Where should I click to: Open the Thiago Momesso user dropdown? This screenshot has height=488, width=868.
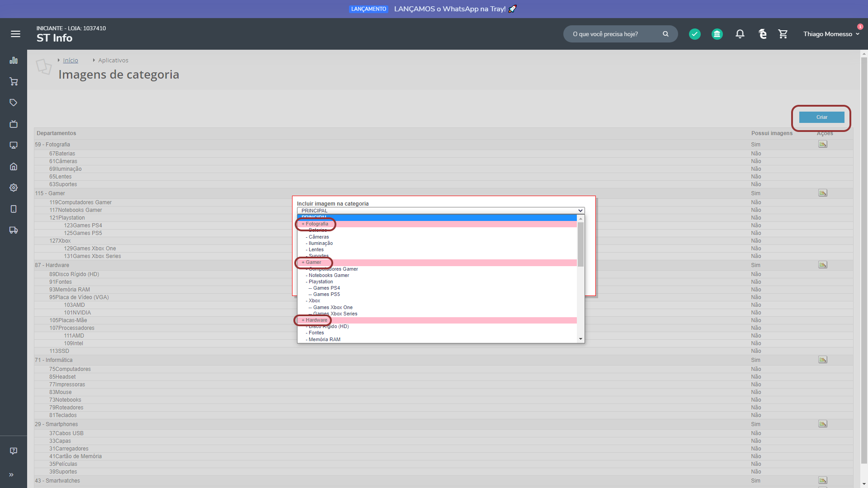click(x=831, y=34)
